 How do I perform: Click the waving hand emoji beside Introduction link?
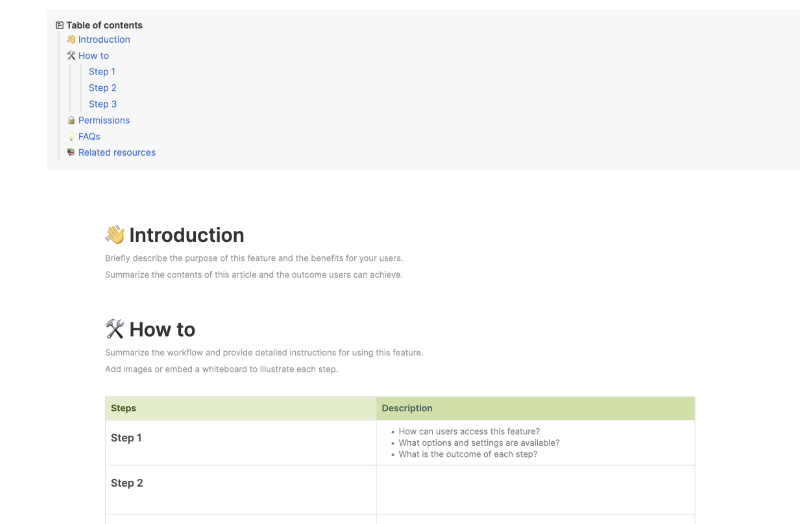point(71,40)
